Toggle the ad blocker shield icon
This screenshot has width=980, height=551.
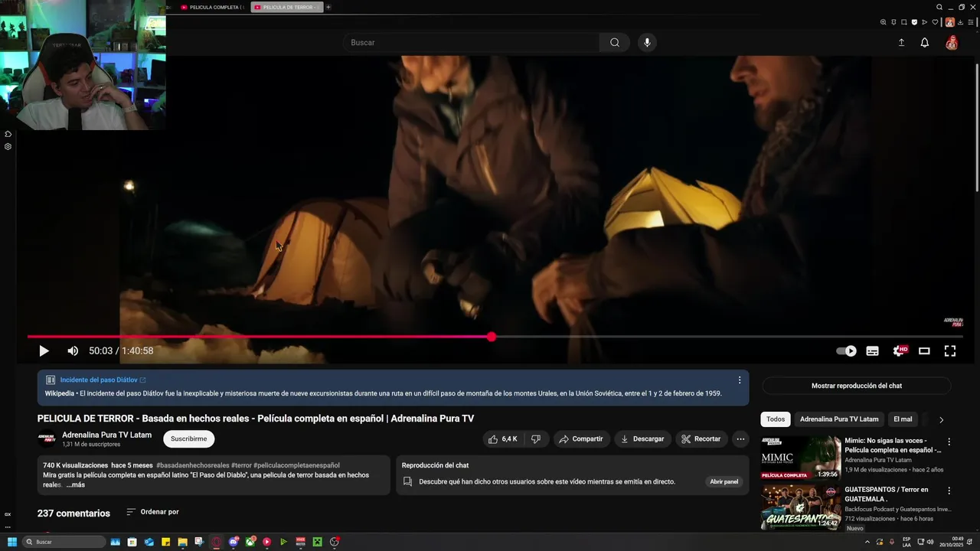click(914, 22)
